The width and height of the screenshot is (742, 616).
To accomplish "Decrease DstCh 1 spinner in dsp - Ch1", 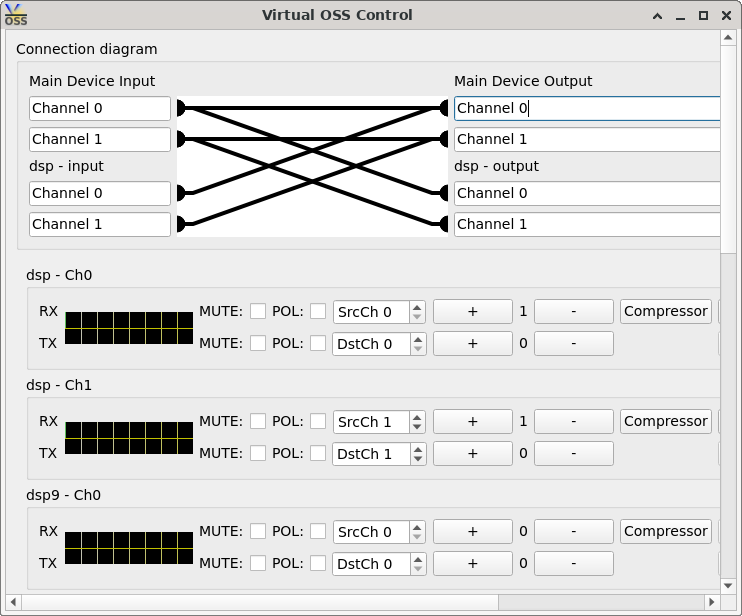I will [417, 458].
